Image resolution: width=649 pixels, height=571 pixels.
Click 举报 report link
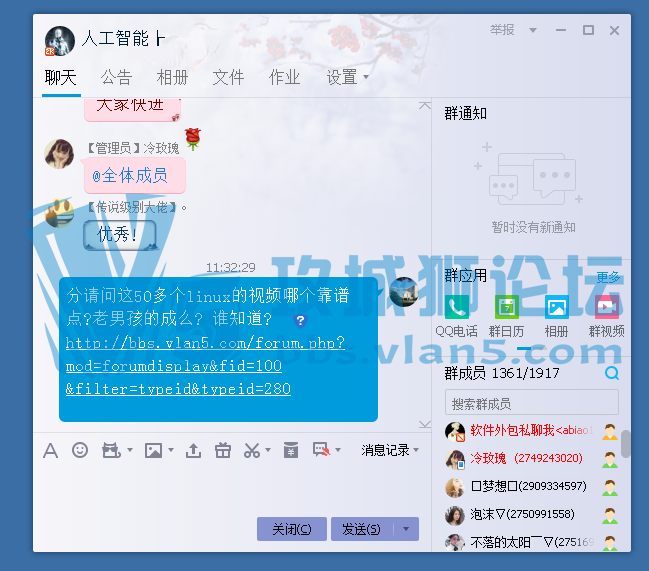click(502, 30)
